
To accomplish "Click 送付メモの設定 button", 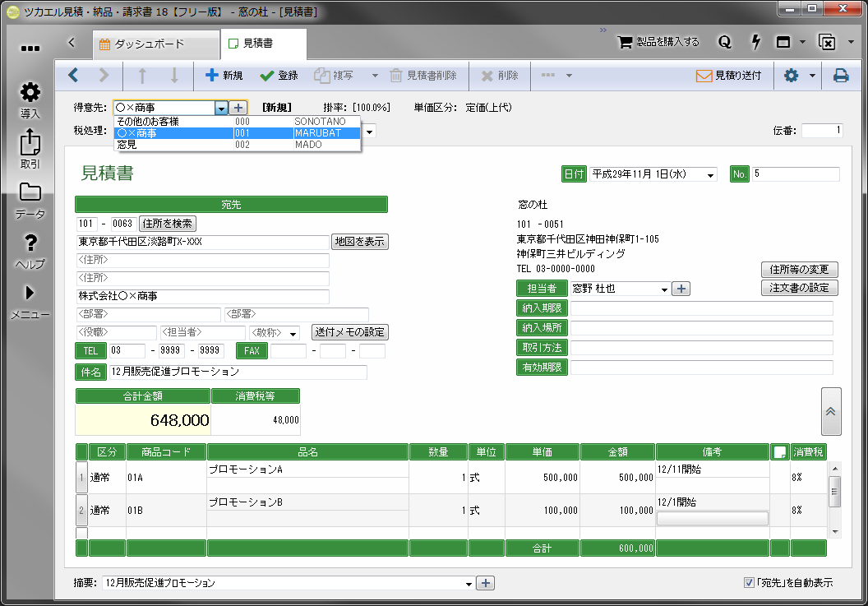I will tap(350, 332).
